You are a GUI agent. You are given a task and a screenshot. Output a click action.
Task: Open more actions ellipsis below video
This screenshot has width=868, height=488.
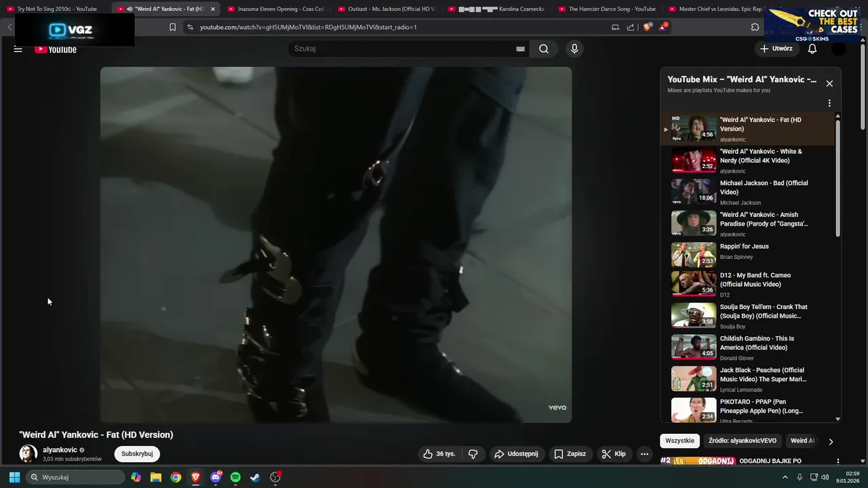(645, 454)
